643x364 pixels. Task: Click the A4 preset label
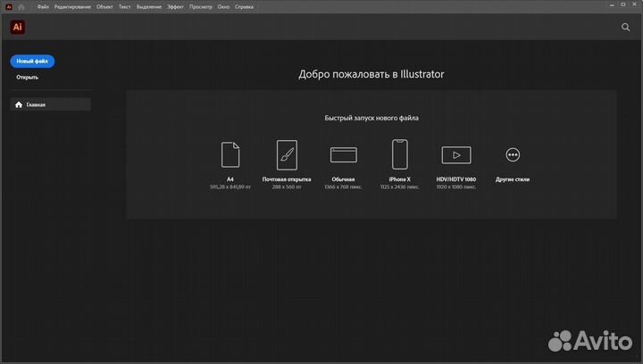click(x=230, y=179)
